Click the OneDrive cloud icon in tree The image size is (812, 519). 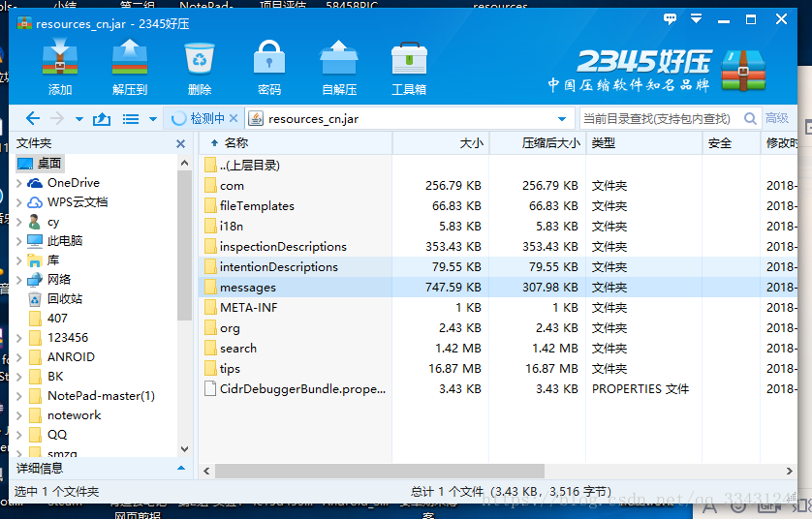point(35,183)
